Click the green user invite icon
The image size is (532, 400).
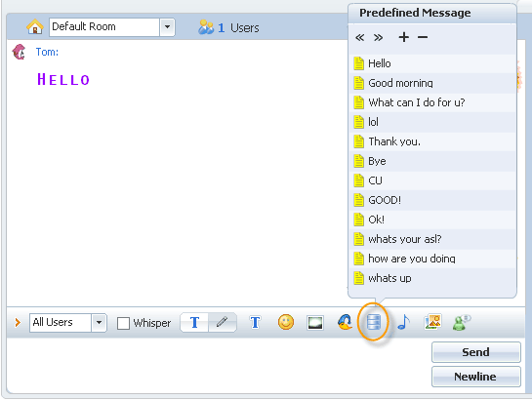point(462,322)
